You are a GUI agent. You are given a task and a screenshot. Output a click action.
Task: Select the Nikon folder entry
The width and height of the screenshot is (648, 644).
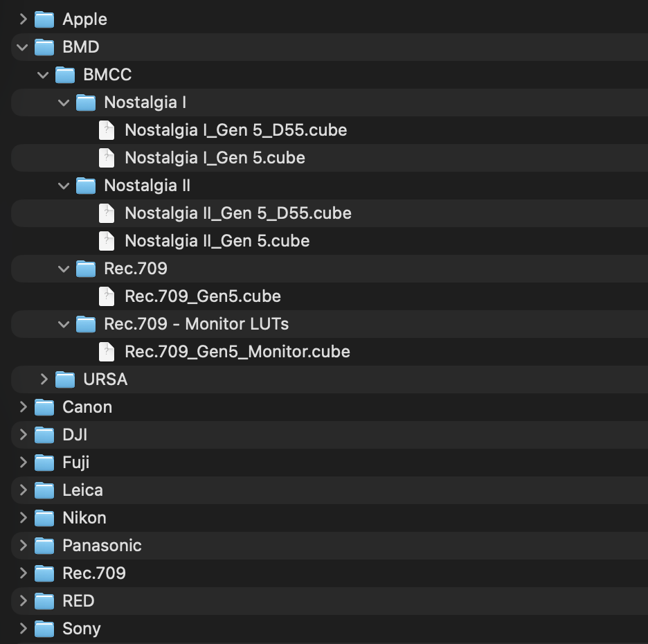(x=83, y=518)
